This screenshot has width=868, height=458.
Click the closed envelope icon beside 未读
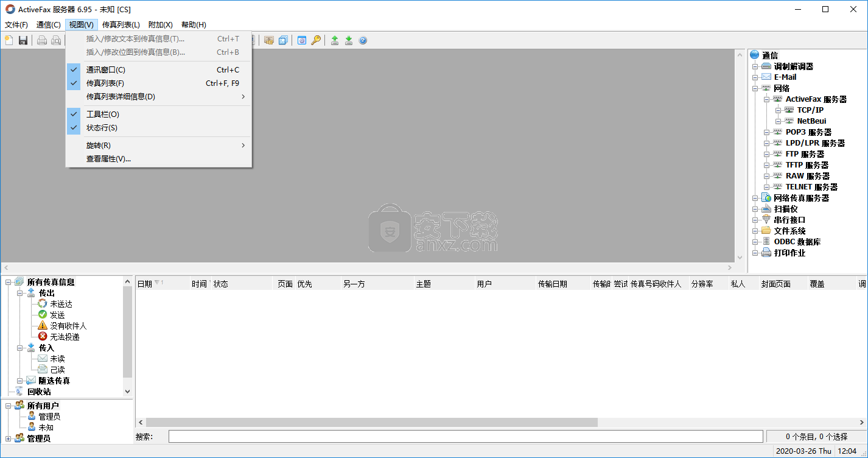pyautogui.click(x=43, y=358)
